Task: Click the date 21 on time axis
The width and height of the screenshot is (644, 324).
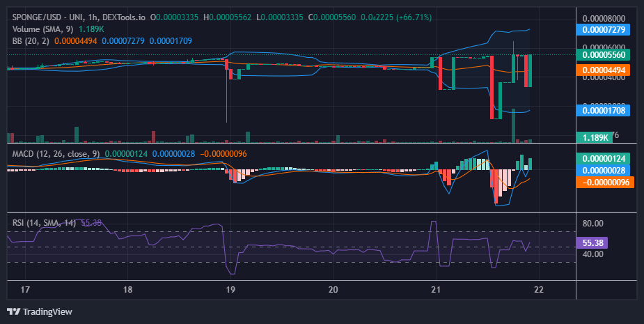Action: pos(436,289)
